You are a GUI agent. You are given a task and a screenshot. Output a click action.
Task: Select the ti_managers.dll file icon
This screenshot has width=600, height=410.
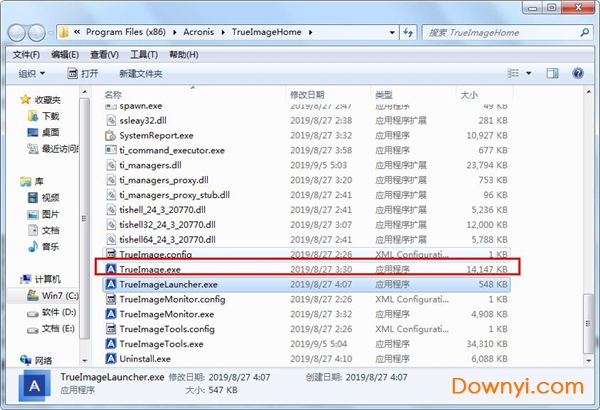111,165
